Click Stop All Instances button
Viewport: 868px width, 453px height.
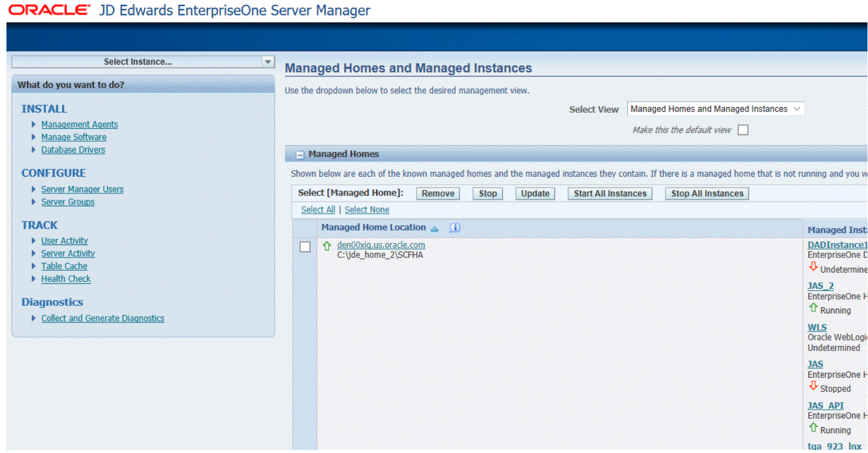[x=707, y=193]
